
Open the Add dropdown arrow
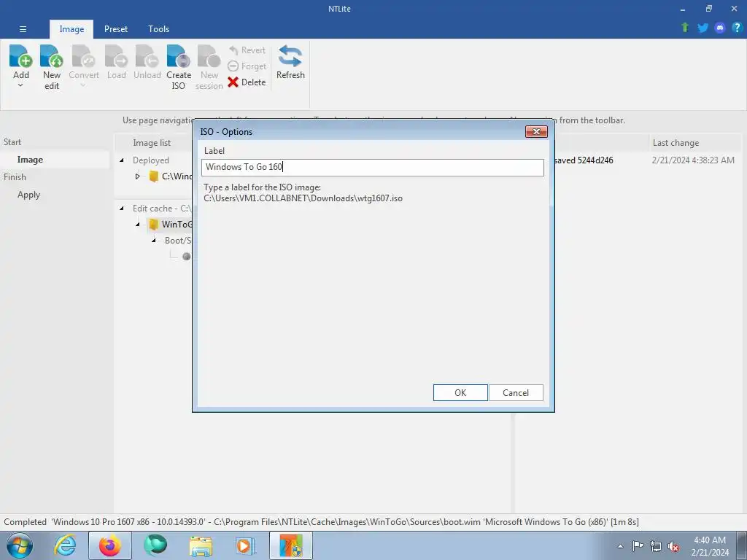[20, 86]
